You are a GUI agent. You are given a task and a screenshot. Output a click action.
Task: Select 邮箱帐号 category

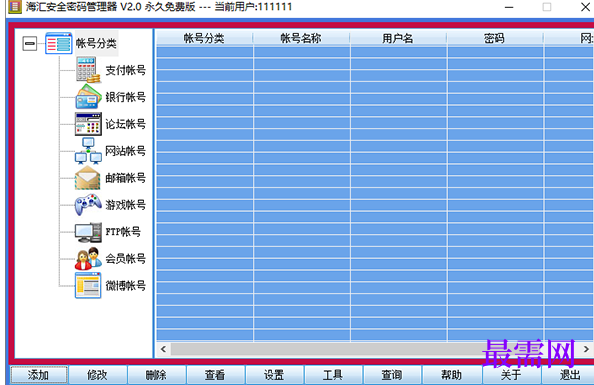pyautogui.click(x=125, y=178)
